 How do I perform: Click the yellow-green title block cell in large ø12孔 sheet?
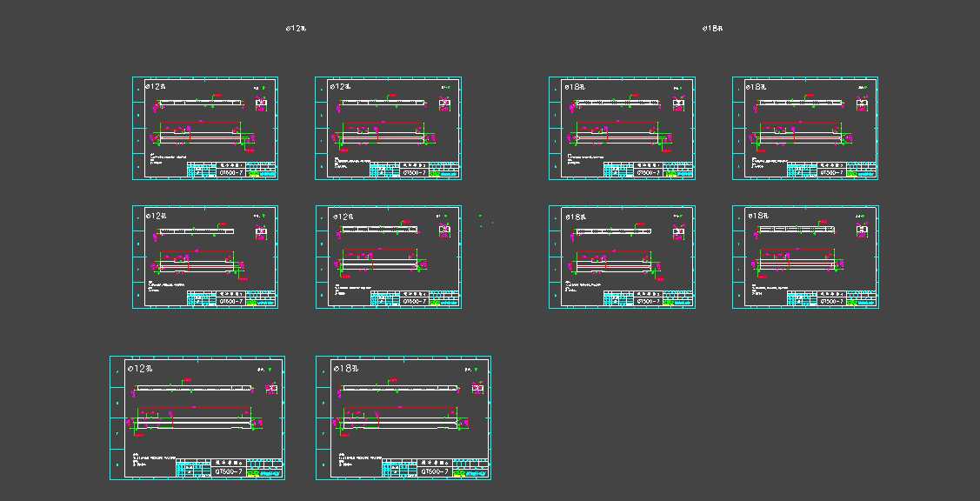pos(253,474)
